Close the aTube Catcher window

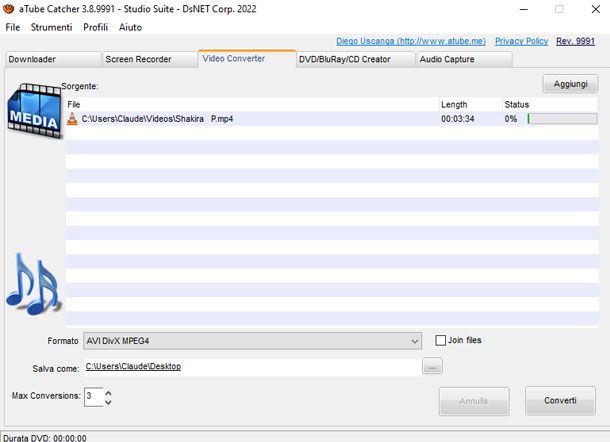click(596, 9)
